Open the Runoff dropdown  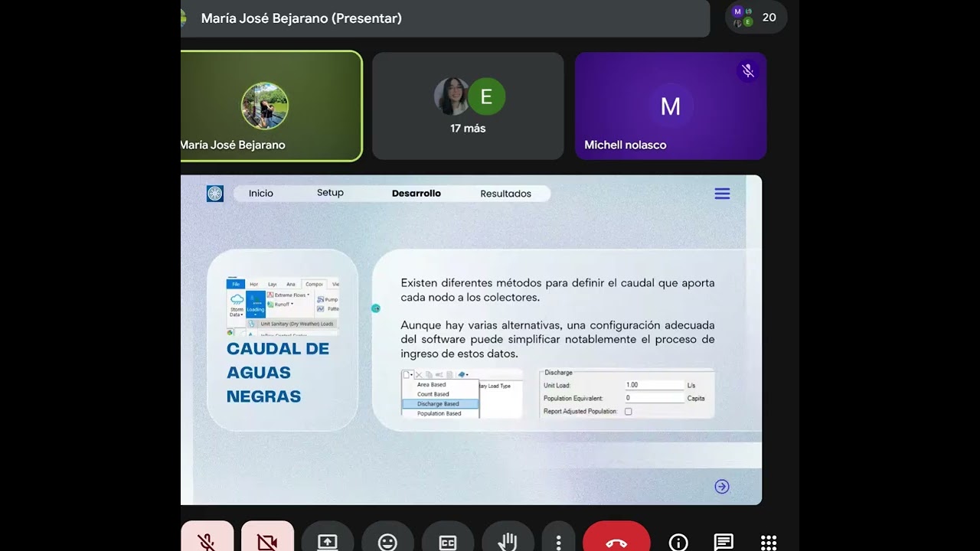(x=282, y=305)
